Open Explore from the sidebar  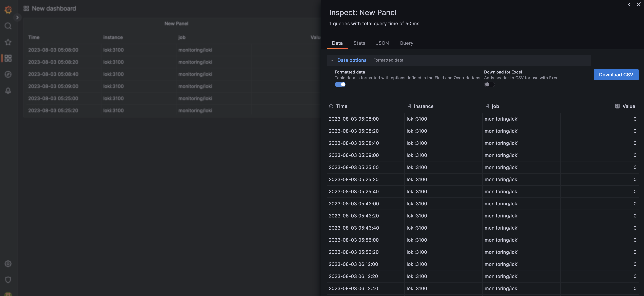pyautogui.click(x=8, y=74)
